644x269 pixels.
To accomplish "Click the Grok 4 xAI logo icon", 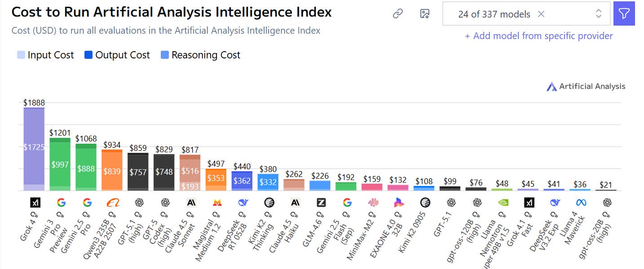I will click(x=35, y=203).
